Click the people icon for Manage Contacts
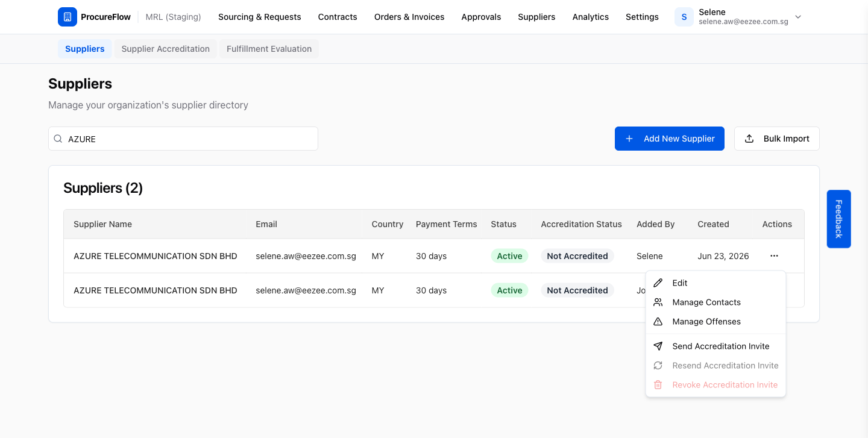The width and height of the screenshot is (868, 438). 658,302
